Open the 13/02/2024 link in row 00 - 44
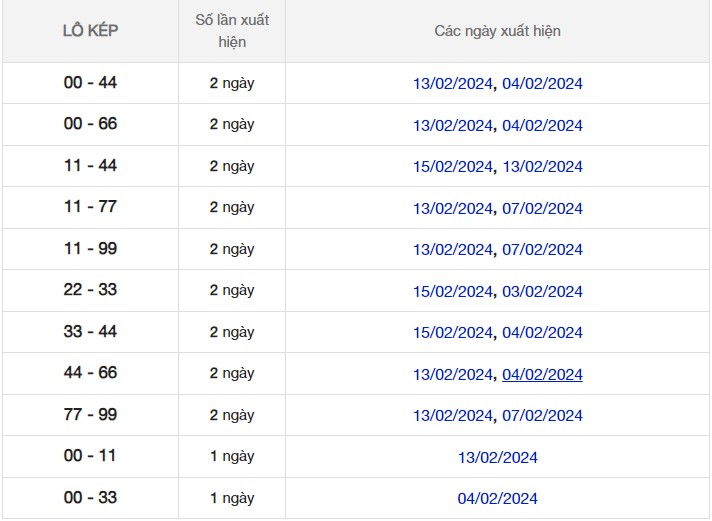Viewport: 712px width, 521px height. coord(453,84)
